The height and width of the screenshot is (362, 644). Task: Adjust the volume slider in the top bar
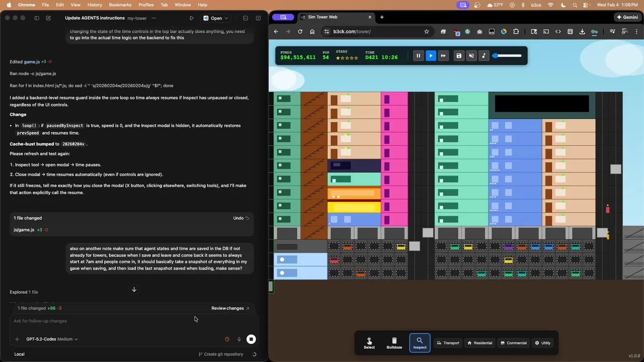(507, 56)
